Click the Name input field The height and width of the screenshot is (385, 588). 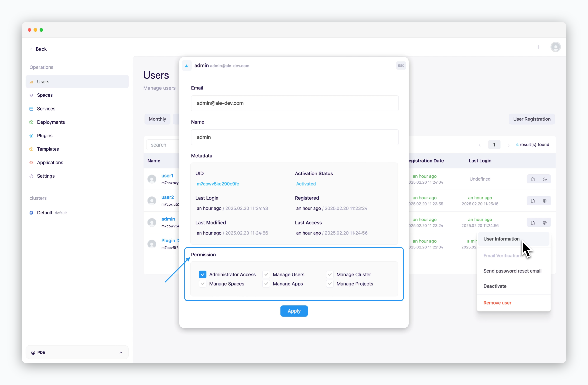click(294, 137)
